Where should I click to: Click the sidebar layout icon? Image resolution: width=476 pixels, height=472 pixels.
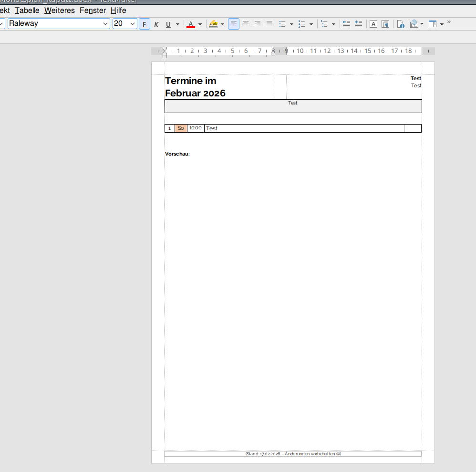[x=433, y=24]
